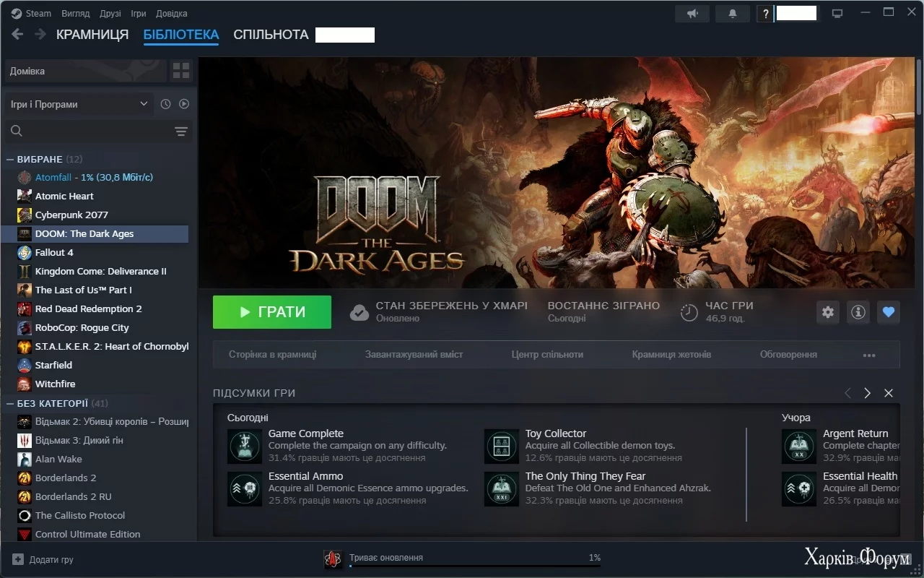The width and height of the screenshot is (924, 578).
Task: Click the announcements megaphone icon
Action: [692, 14]
